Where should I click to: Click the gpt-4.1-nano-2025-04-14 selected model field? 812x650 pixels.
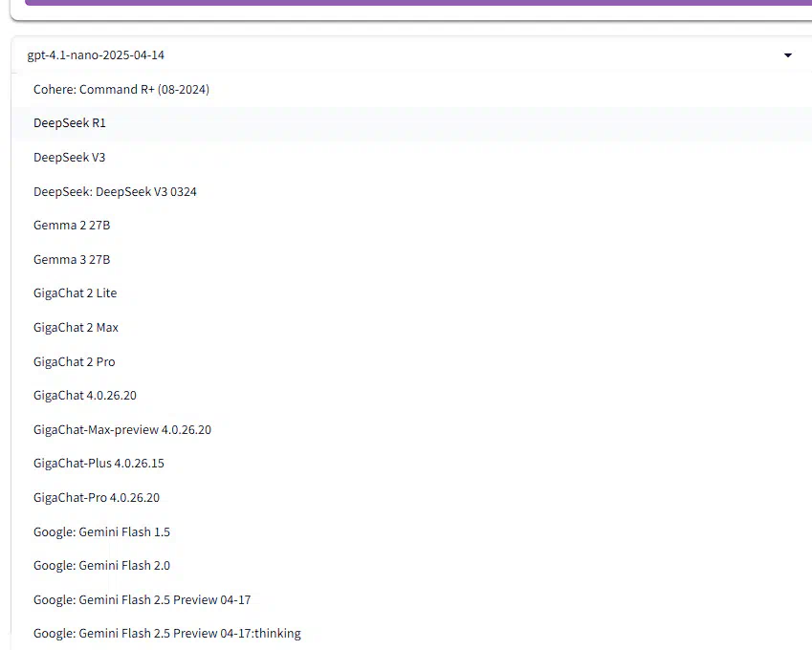[x=411, y=54]
